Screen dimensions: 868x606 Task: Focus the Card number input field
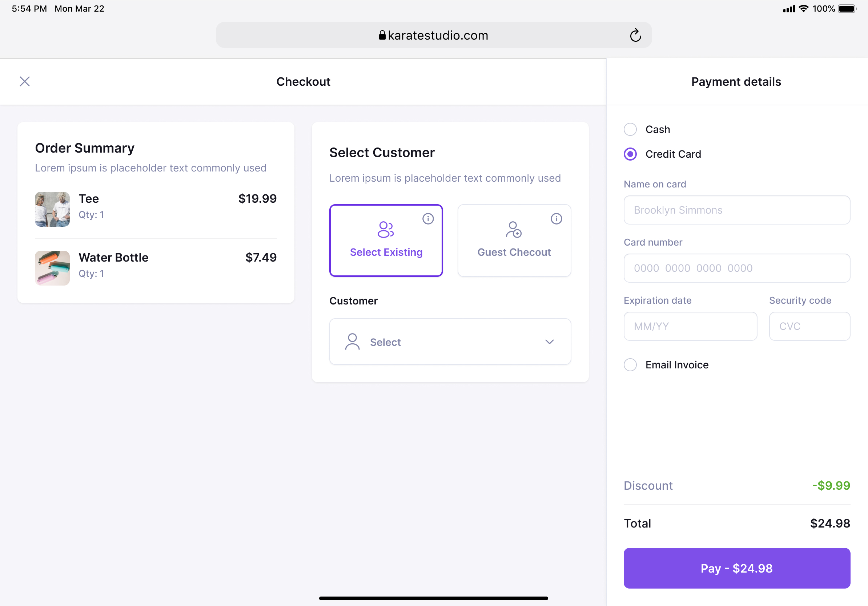coord(737,268)
